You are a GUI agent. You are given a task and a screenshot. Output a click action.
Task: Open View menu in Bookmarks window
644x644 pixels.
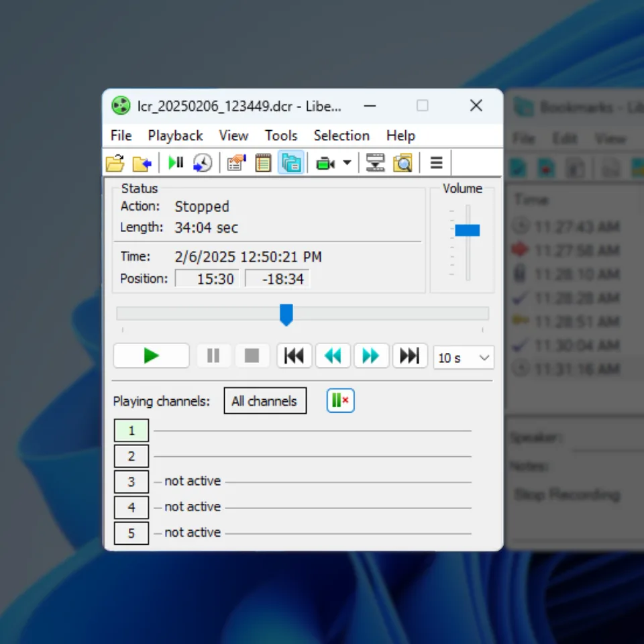coord(610,139)
